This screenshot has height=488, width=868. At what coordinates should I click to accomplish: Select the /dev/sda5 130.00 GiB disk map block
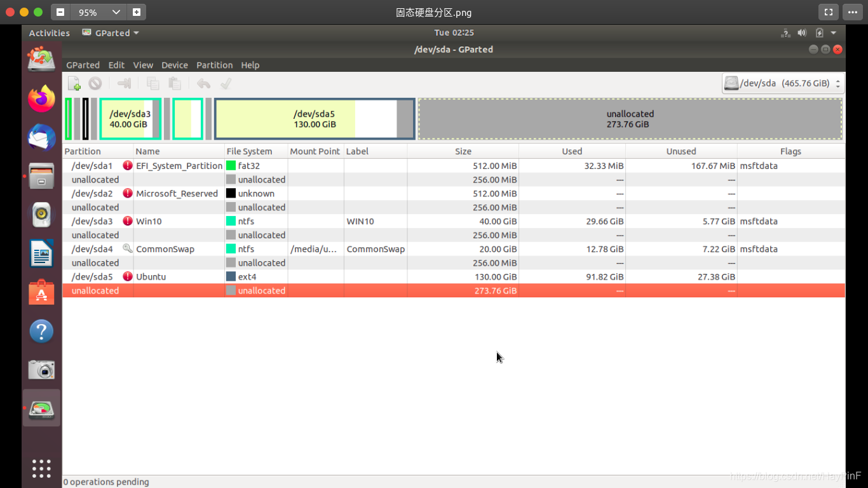pos(315,119)
